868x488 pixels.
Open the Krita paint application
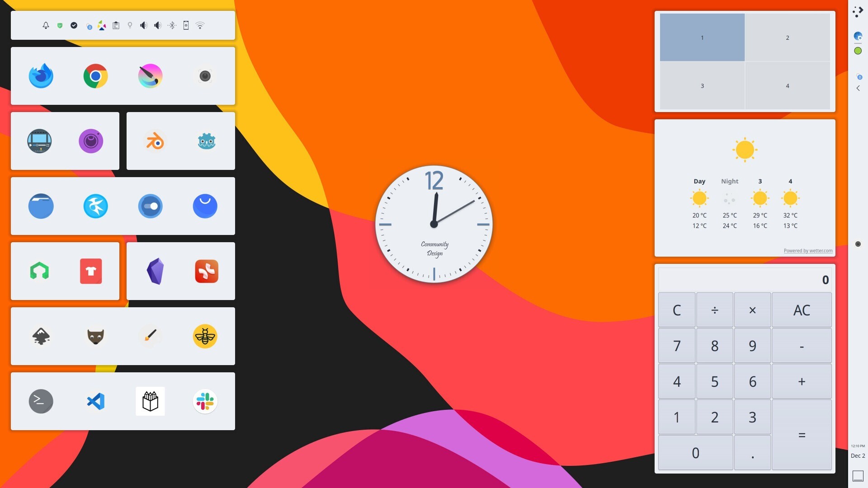(150, 76)
